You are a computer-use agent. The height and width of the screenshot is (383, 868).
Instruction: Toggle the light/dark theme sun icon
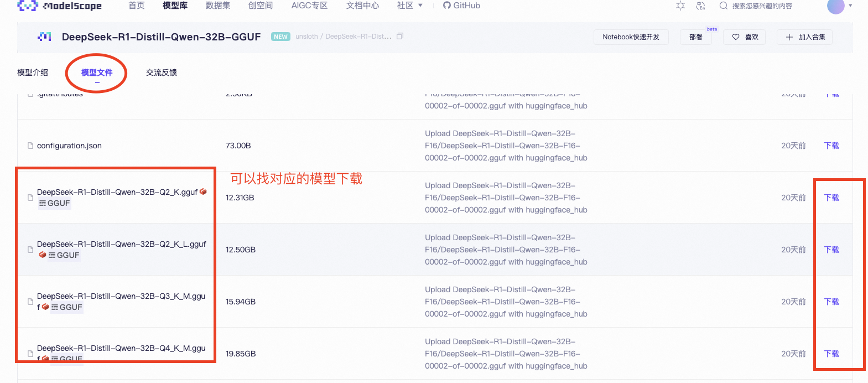pos(680,6)
